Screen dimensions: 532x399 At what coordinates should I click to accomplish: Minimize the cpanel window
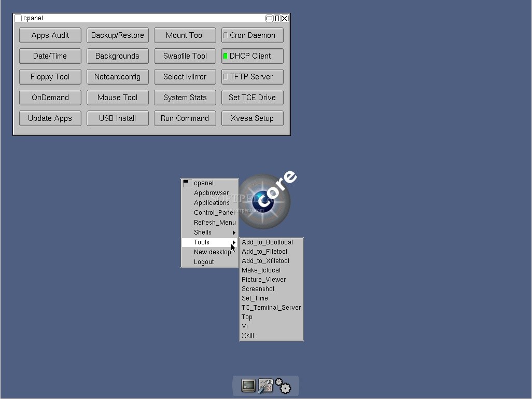269,18
